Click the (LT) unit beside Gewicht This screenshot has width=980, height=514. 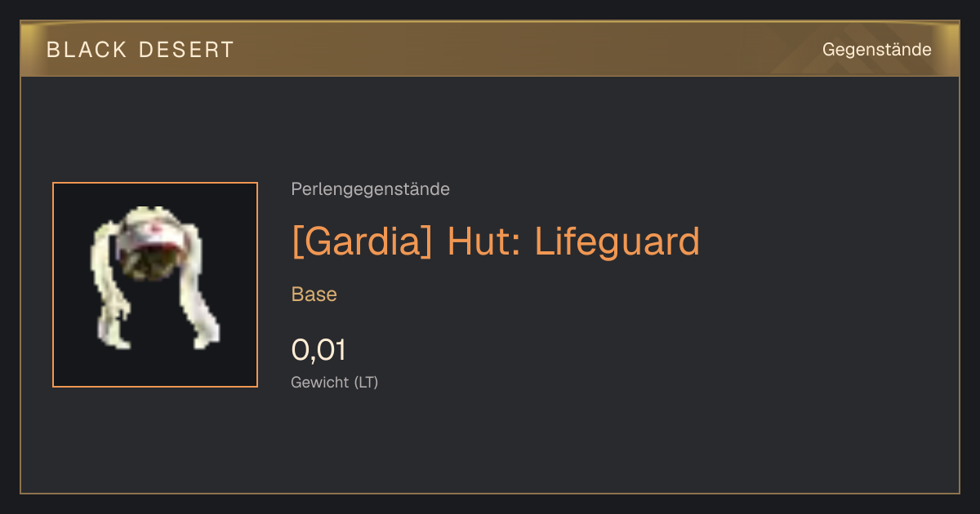[366, 382]
